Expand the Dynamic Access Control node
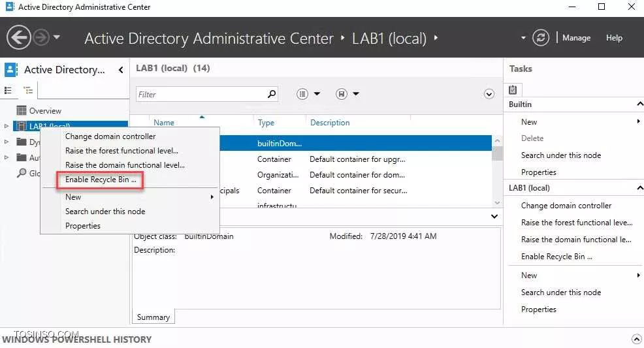The image size is (644, 348). [x=6, y=142]
